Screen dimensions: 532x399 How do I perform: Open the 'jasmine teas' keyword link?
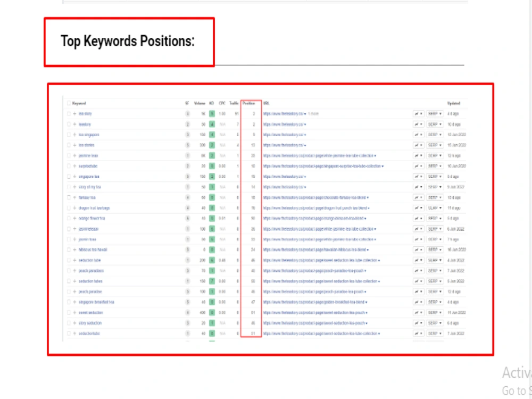(x=88, y=156)
